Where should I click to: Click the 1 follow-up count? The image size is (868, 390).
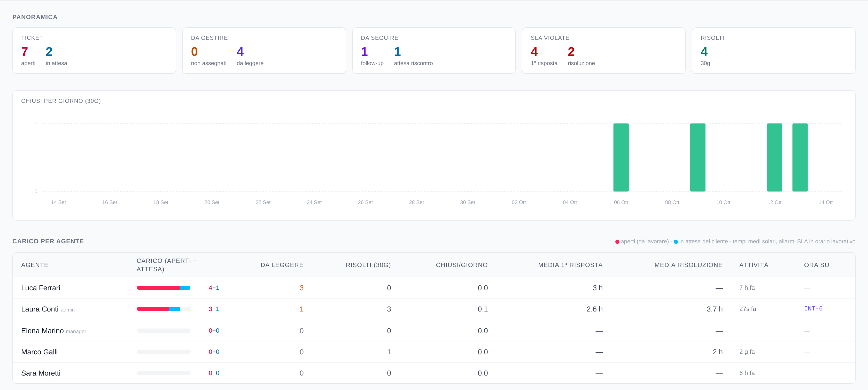point(364,52)
